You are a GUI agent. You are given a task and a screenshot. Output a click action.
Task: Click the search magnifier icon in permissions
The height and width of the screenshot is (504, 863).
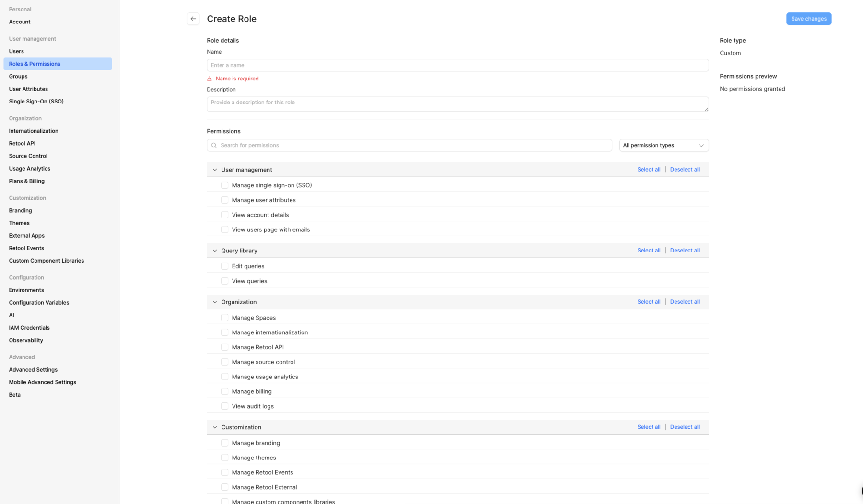(214, 145)
